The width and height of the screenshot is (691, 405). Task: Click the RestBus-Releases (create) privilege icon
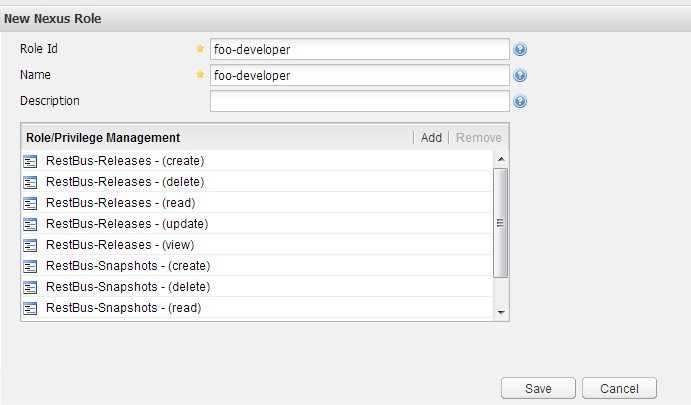point(30,161)
